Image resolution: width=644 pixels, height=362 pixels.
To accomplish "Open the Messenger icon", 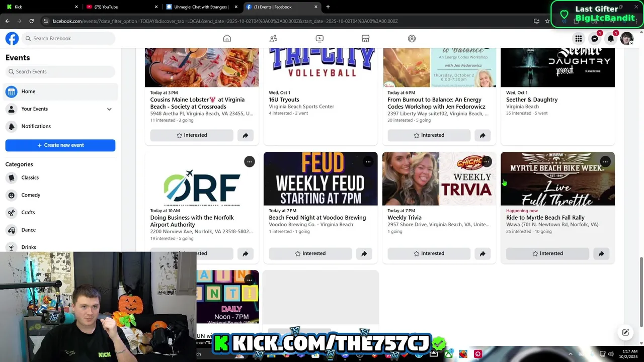I will tap(595, 39).
